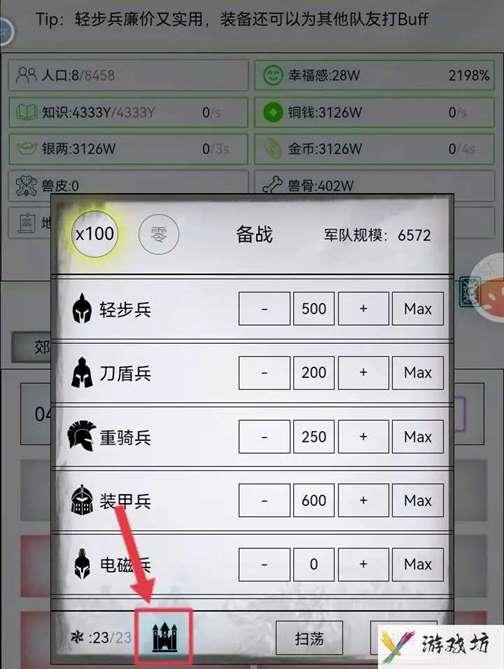Click the castle icon highlighted in red

(165, 637)
